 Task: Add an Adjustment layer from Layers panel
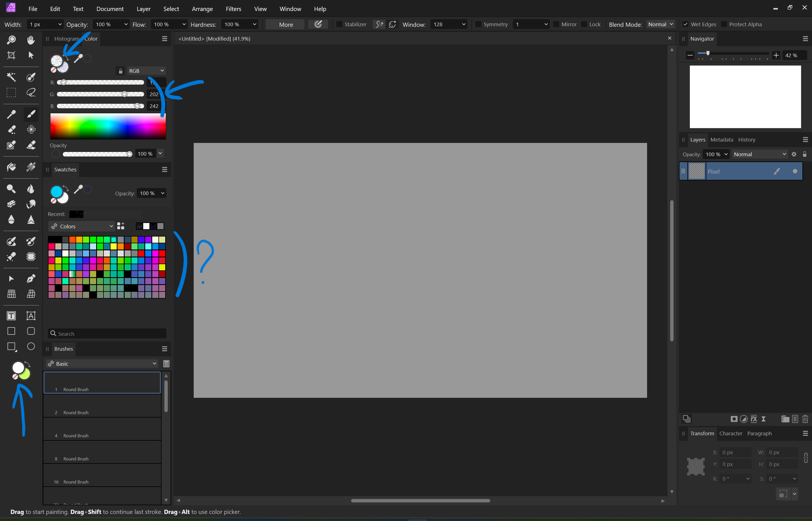pos(744,419)
